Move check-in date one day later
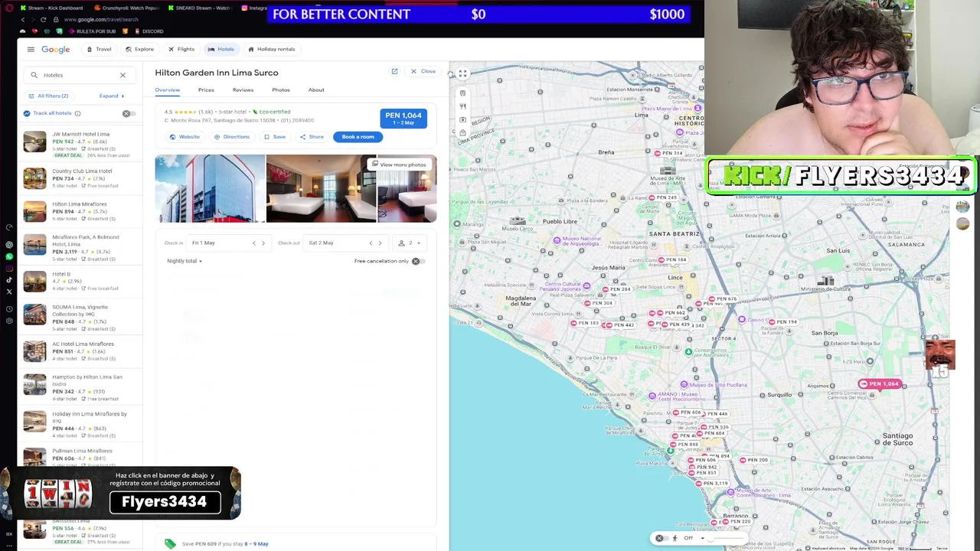This screenshot has width=980, height=551. (x=263, y=243)
